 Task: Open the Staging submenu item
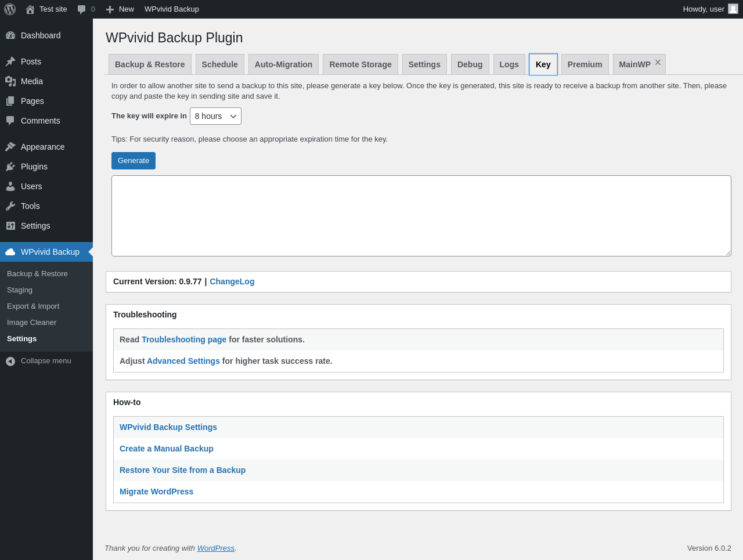pos(46,290)
